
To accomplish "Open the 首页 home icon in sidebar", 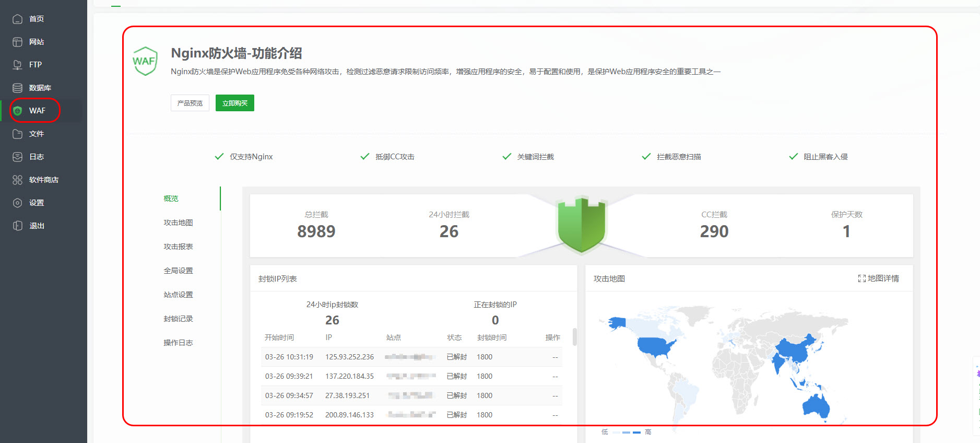I will [x=17, y=19].
